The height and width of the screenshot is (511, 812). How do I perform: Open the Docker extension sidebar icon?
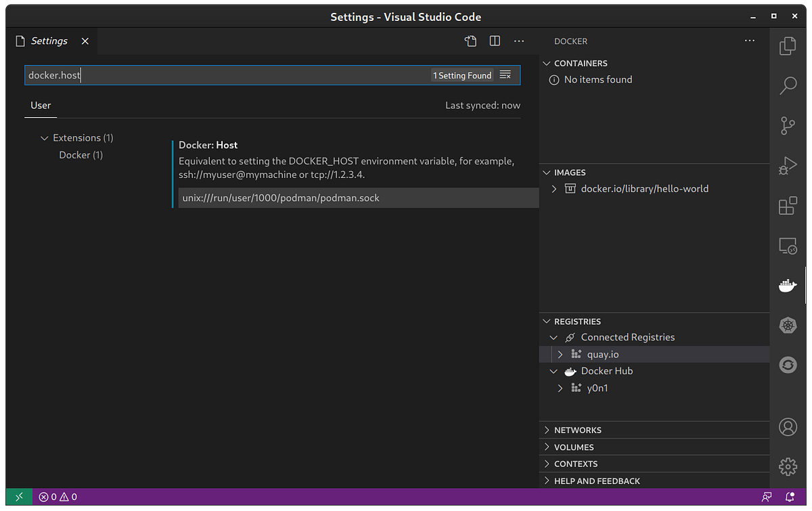point(788,285)
